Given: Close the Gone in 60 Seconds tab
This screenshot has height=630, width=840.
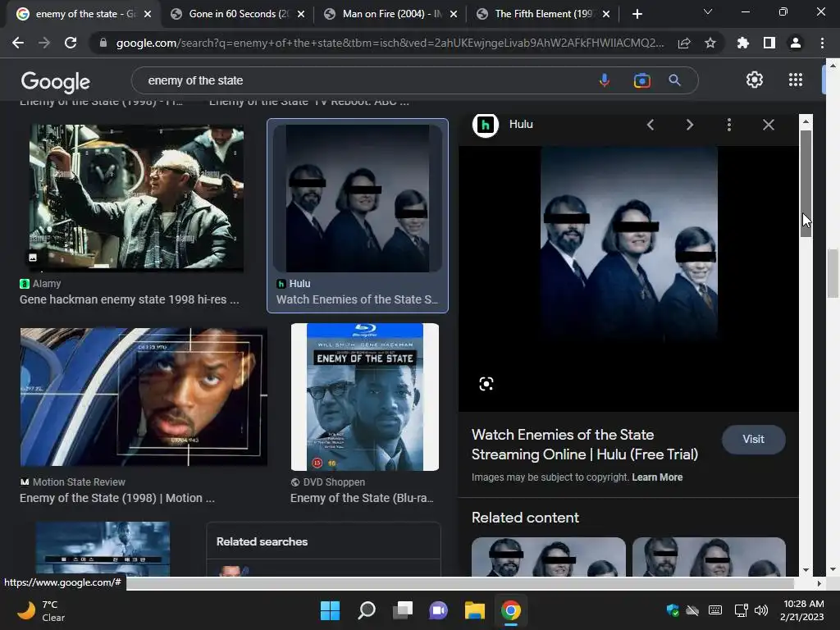Looking at the screenshot, I should (301, 14).
